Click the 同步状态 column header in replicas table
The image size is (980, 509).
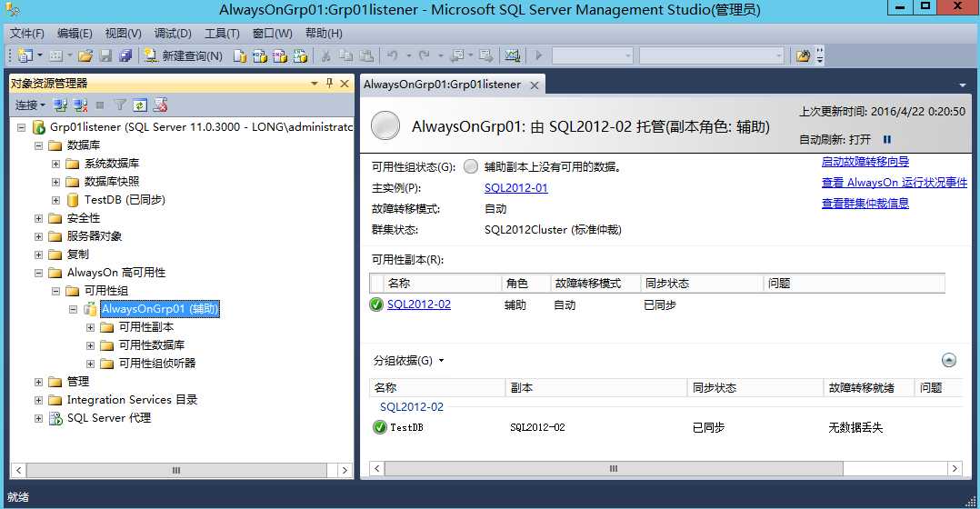coord(701,284)
